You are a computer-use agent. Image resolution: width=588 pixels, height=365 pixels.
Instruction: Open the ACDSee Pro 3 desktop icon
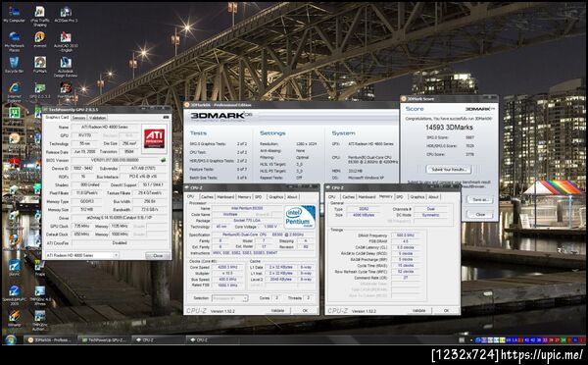[66, 14]
